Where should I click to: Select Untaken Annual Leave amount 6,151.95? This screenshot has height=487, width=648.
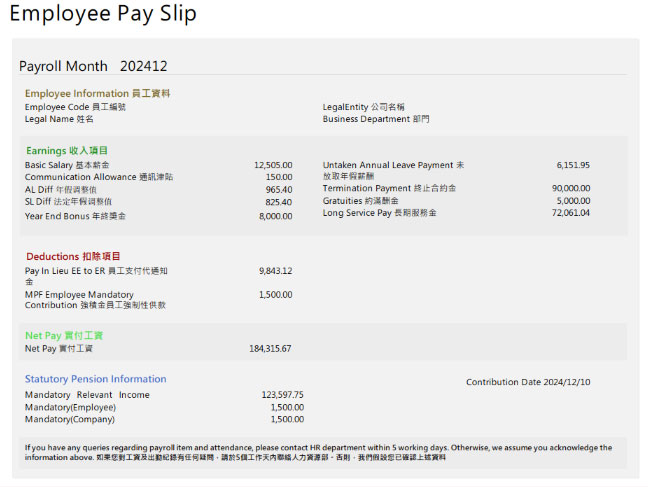click(x=573, y=165)
